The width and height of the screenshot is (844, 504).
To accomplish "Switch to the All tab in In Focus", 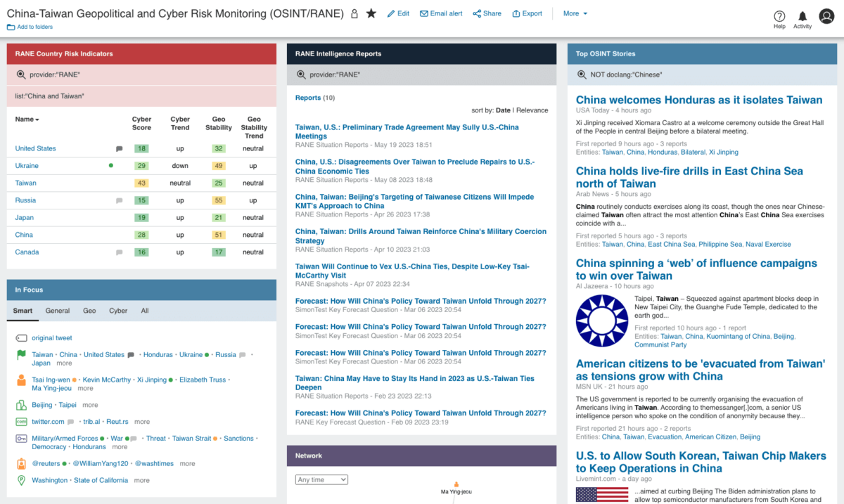I will point(145,311).
